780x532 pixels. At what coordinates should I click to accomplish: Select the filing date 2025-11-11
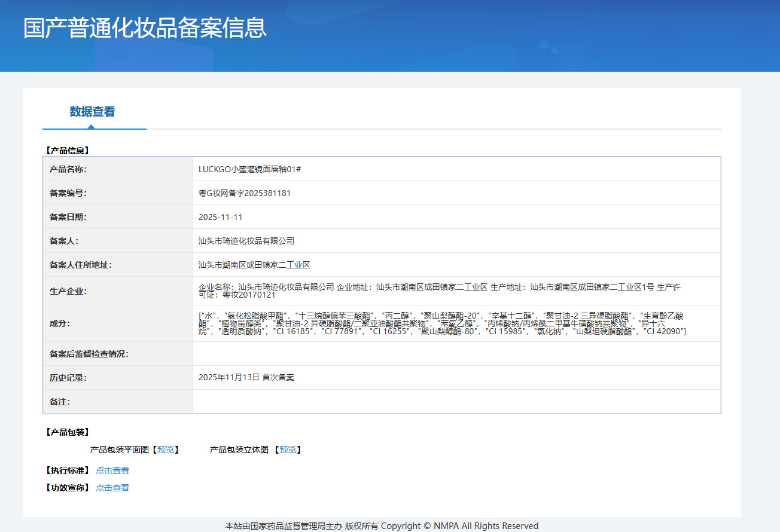(x=221, y=217)
